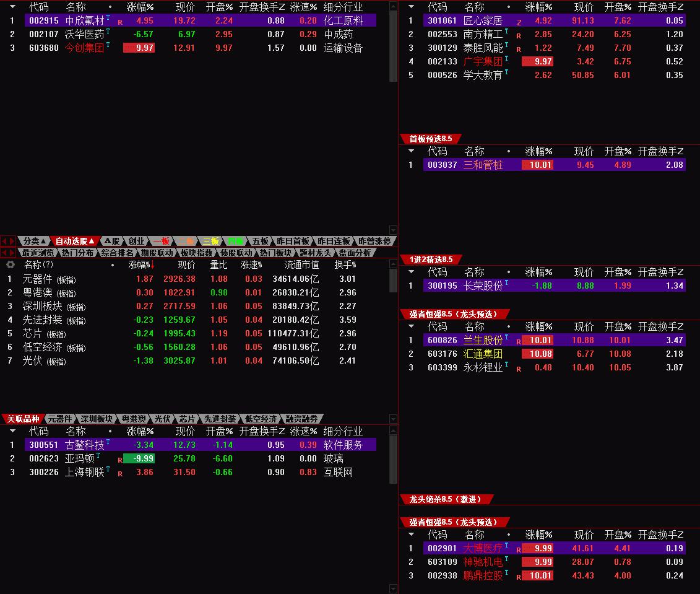Open the 1进2精选8.5 panel tab
This screenshot has height=594, width=700.
click(431, 260)
